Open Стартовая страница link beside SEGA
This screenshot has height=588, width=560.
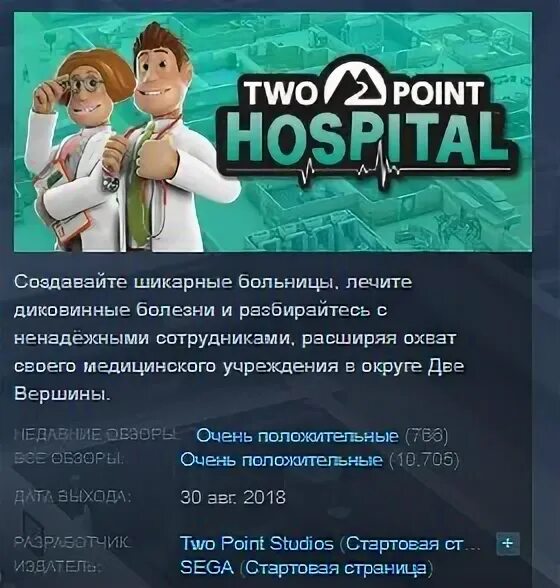[336, 568]
